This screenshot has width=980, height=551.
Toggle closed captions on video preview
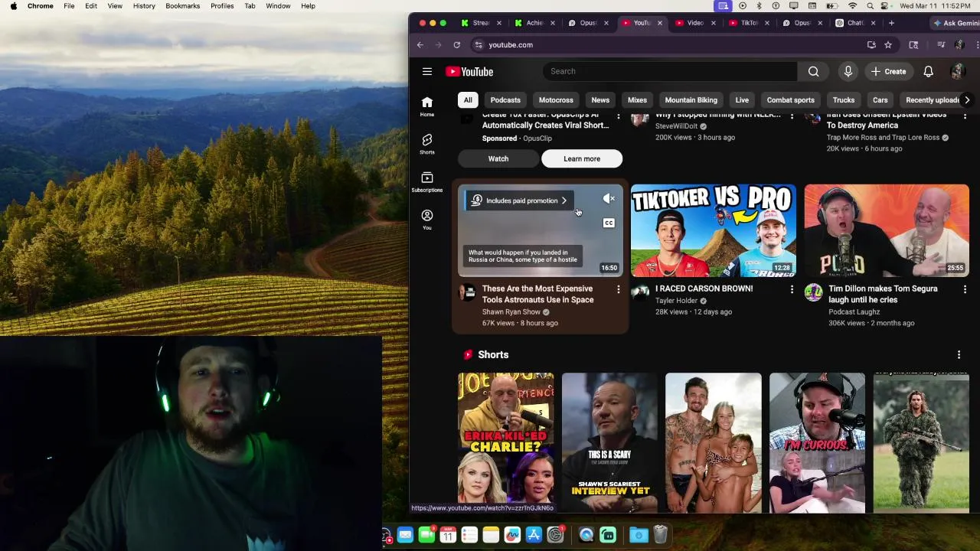(x=609, y=223)
